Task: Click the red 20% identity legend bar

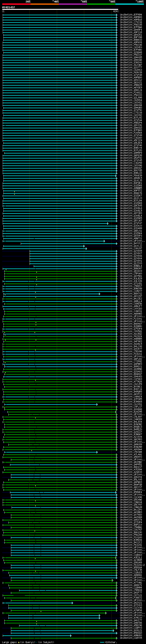Action: (x=16, y=4)
